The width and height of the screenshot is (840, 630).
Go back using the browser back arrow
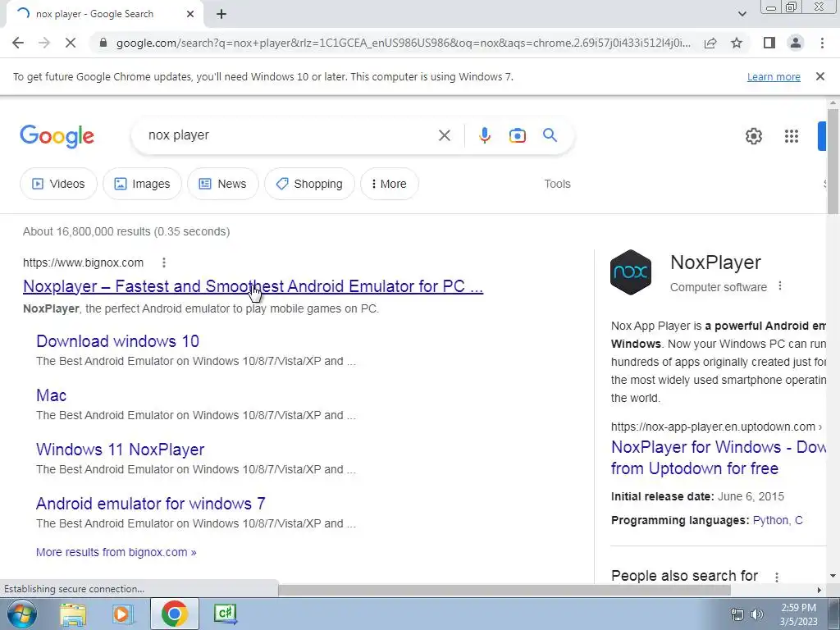click(18, 43)
